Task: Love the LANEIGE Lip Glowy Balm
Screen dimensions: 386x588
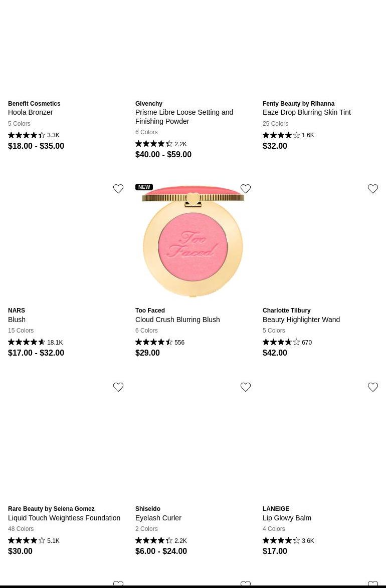Action: coord(373,387)
